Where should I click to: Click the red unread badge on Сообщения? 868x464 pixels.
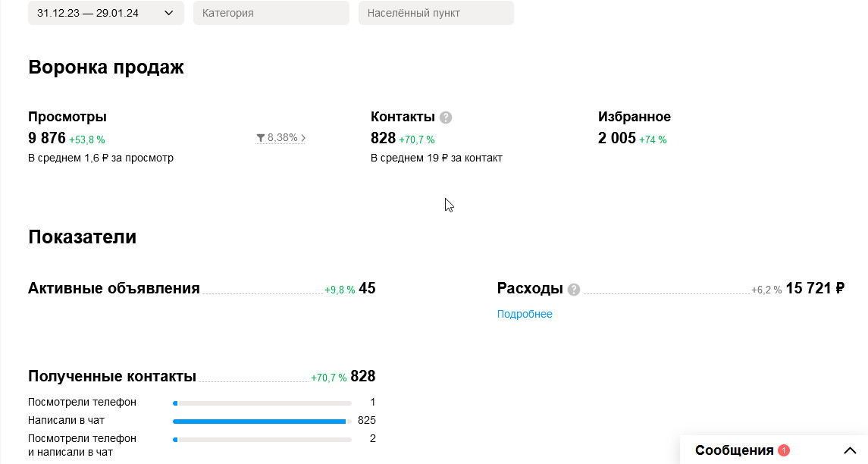click(x=784, y=450)
